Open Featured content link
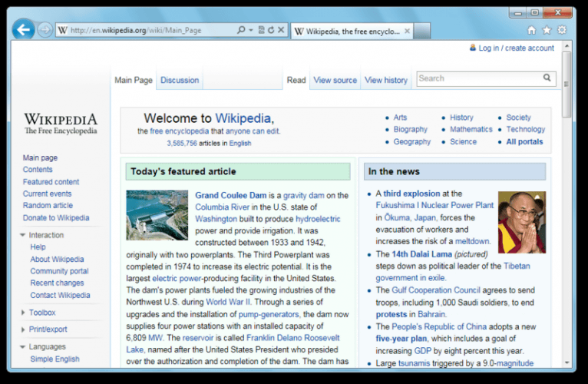 [51, 182]
